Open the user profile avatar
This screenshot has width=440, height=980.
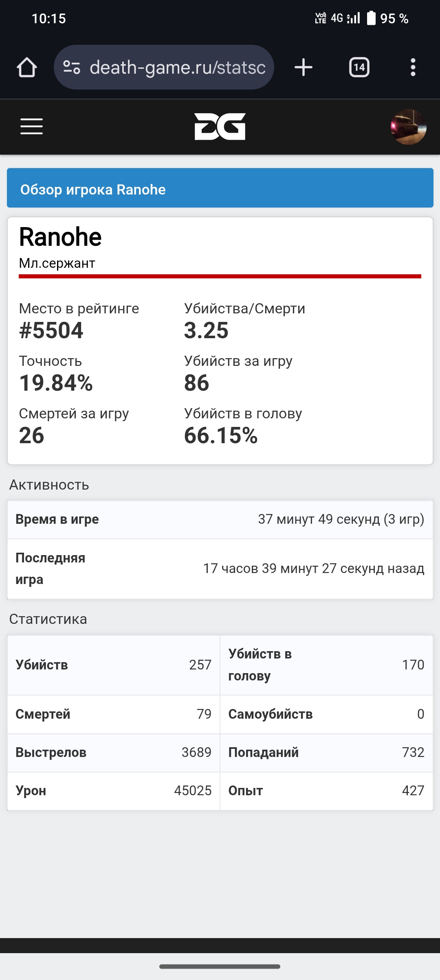coord(408,127)
